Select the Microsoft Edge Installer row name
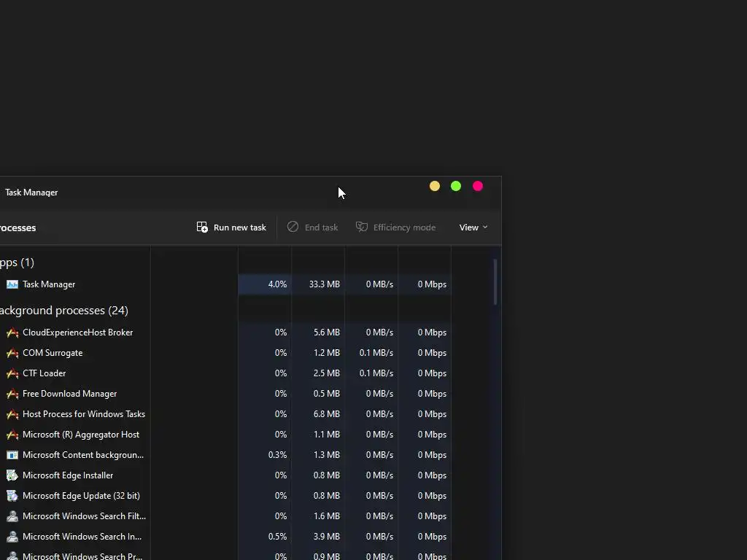747x560 pixels. [68, 475]
